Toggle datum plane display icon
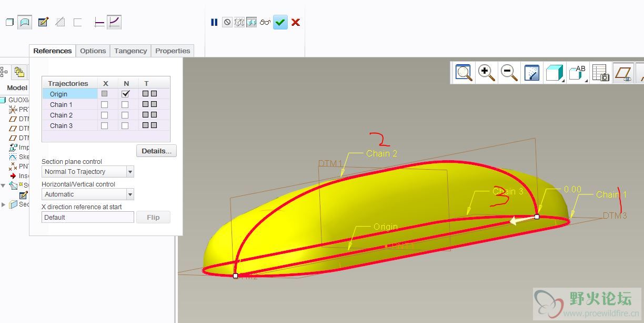Screen dimensions: 644x323 pyautogui.click(x=623, y=73)
